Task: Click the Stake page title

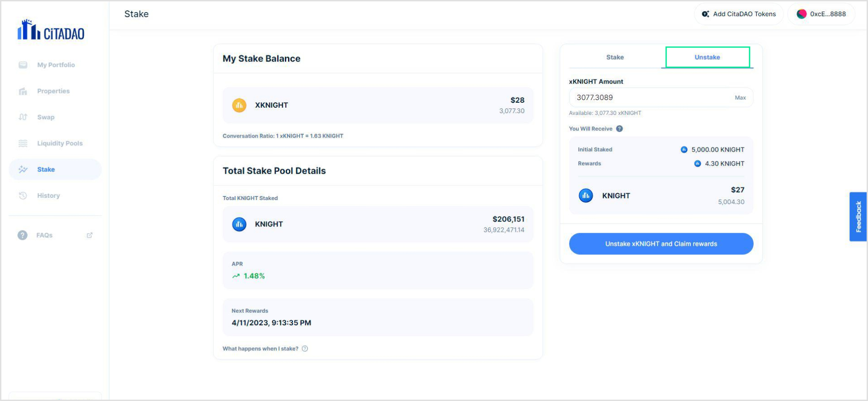Action: point(136,14)
